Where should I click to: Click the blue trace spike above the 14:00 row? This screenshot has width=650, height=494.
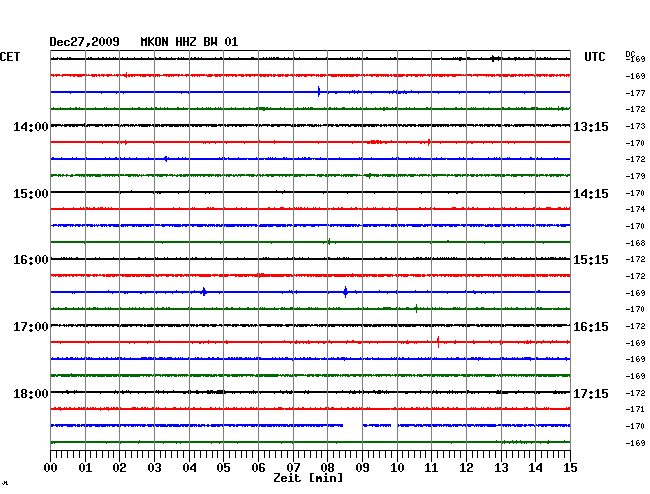point(319,92)
